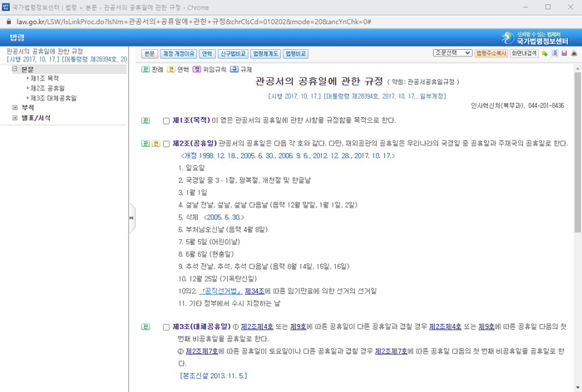The image size is (582, 392).
Task: Click the green 판 icon beside 제1조(목적)
Action: [145, 120]
